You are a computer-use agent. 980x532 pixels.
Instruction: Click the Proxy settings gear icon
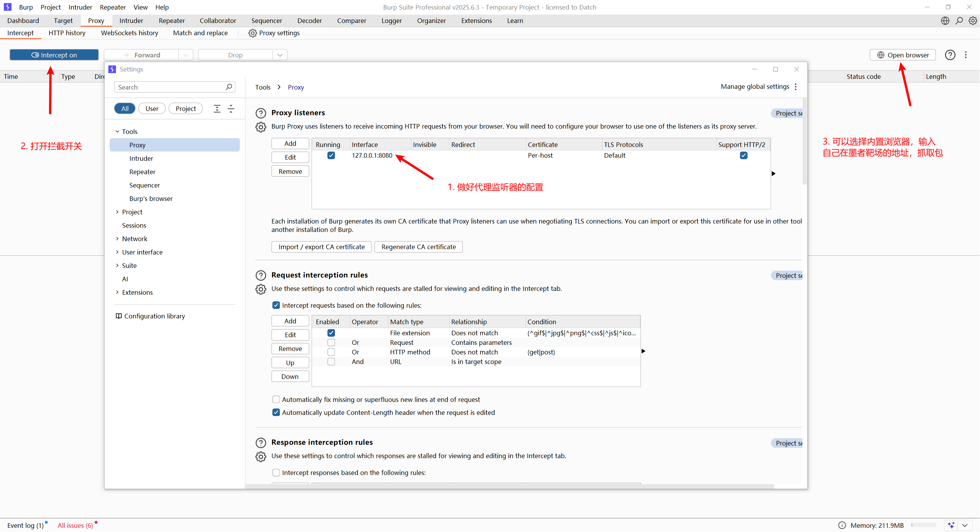coord(252,33)
